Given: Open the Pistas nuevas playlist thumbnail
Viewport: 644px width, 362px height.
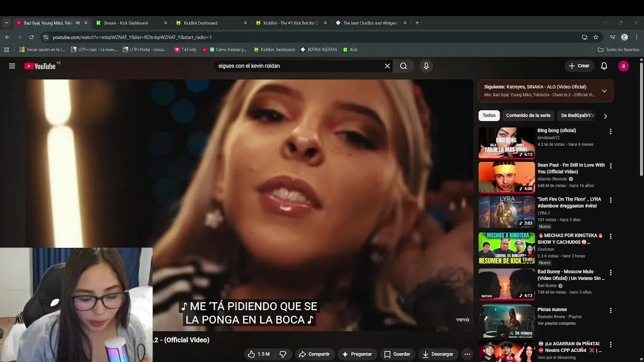Looking at the screenshot, I should click(x=507, y=322).
